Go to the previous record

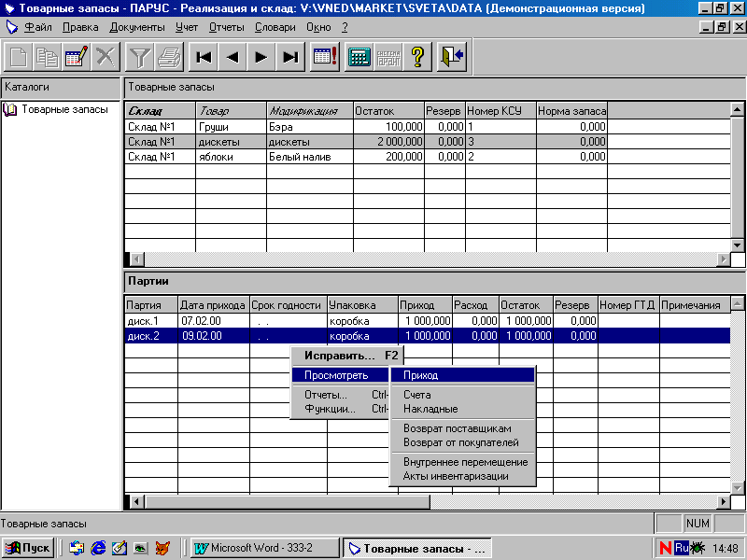click(233, 57)
